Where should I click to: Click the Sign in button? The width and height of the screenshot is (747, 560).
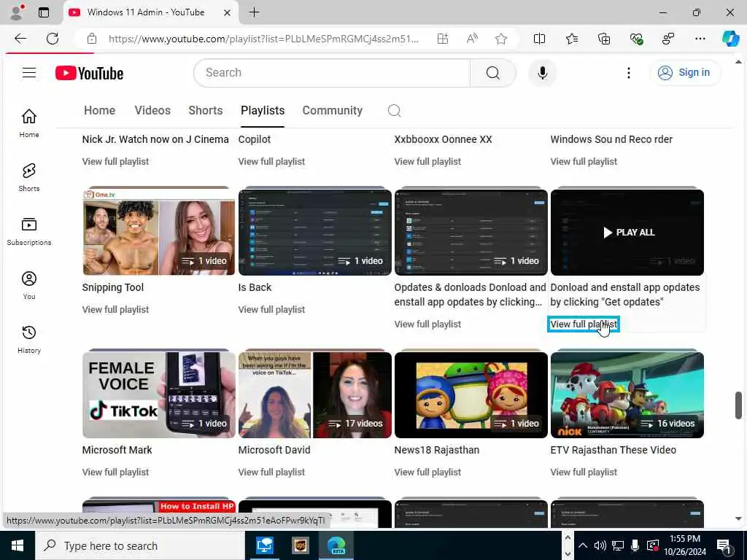[684, 72]
